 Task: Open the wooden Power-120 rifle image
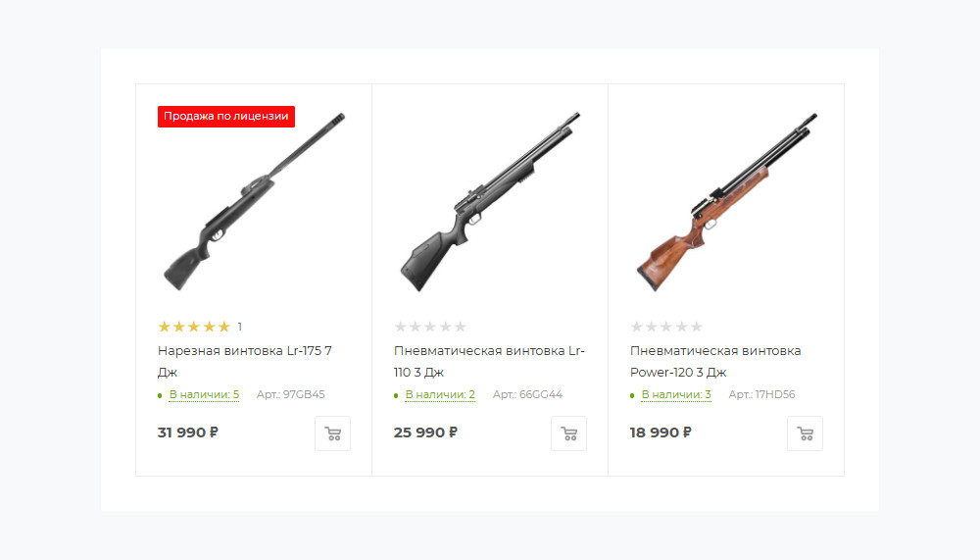pos(726,204)
